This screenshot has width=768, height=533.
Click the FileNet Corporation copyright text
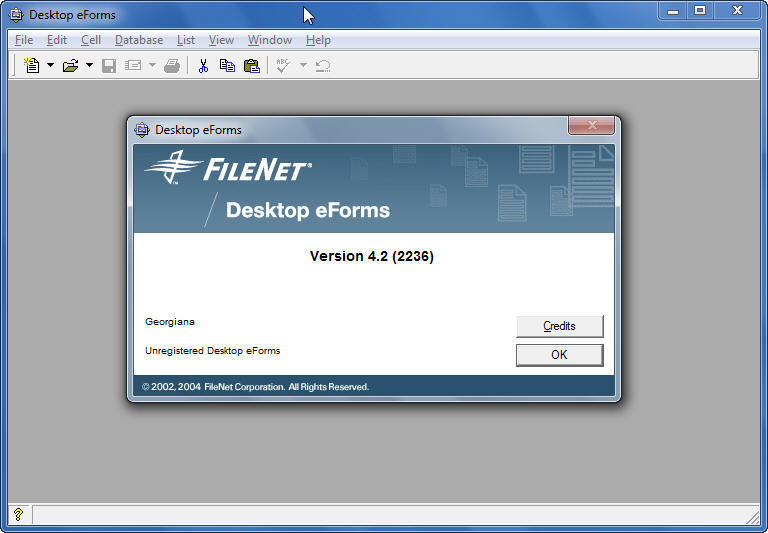[255, 387]
